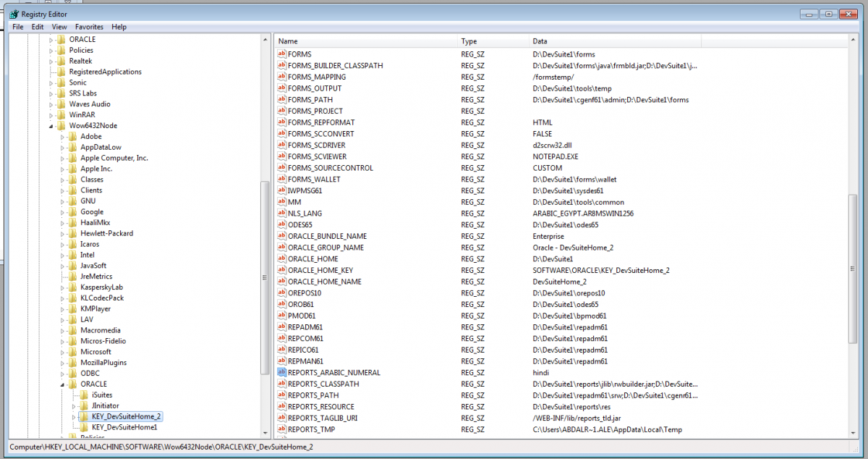Click the JInitiator folder icon
Image resolution: width=868 pixels, height=459 pixels.
pos(85,406)
